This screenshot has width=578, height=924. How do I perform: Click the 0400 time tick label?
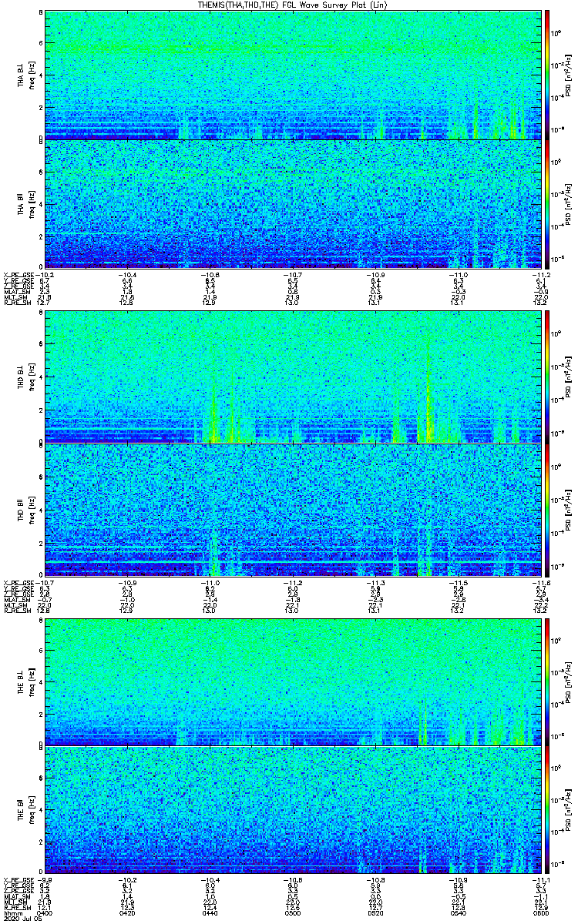[44, 913]
